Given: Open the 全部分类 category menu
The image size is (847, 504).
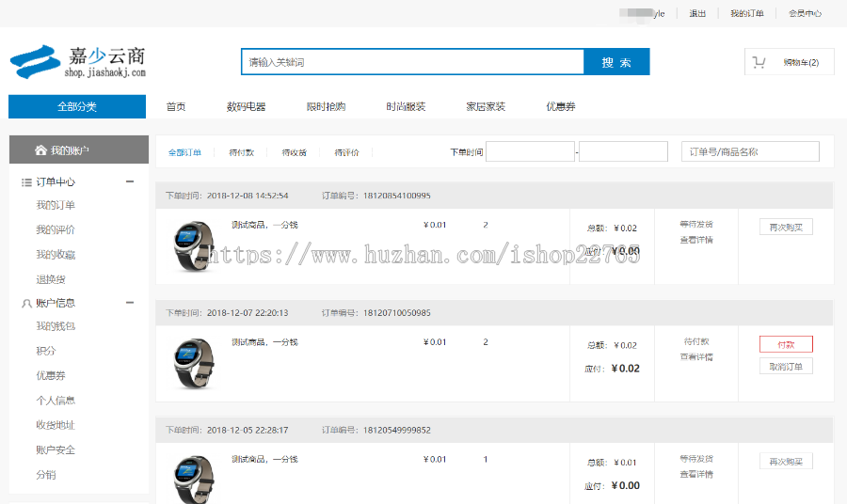Looking at the screenshot, I should click(77, 106).
